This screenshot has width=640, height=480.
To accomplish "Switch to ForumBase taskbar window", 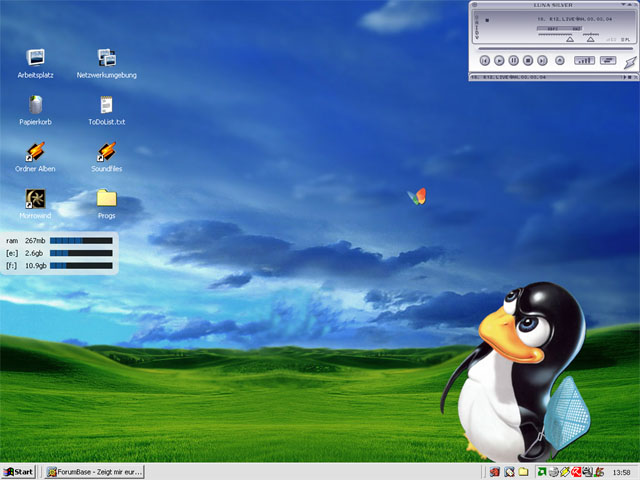I will 94,472.
